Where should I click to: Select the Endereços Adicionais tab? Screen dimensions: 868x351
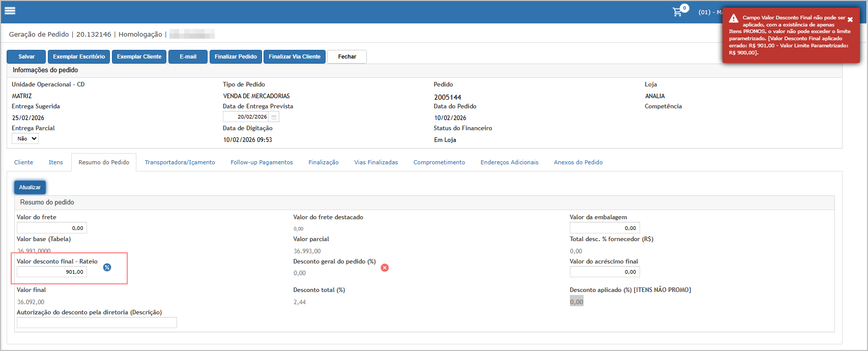[x=509, y=162]
